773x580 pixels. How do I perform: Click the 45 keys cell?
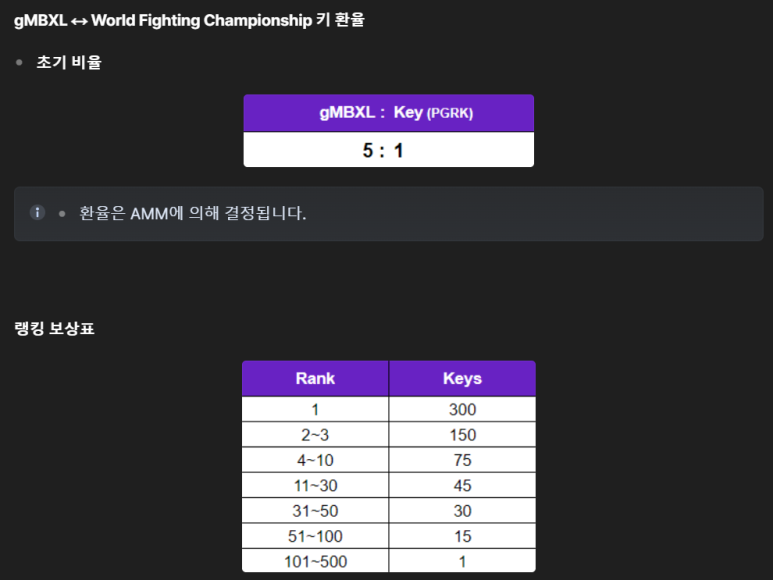(462, 485)
